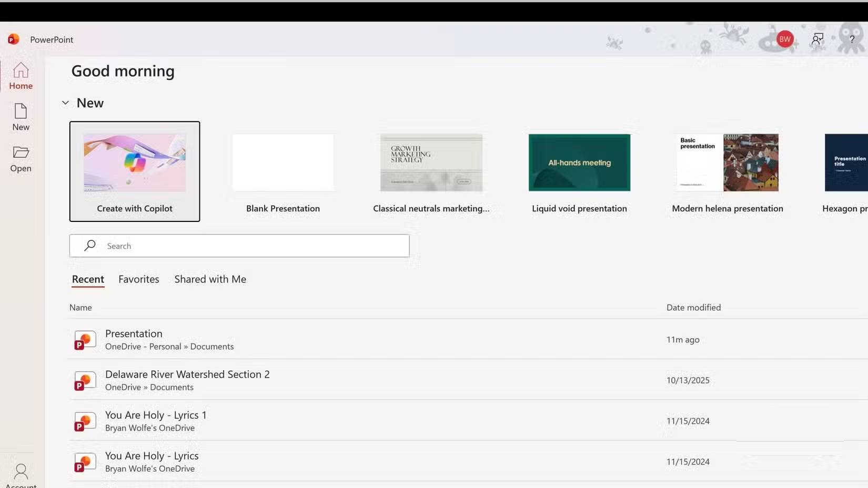Image resolution: width=868 pixels, height=488 pixels.
Task: Click the Good morning heading
Action: [123, 71]
